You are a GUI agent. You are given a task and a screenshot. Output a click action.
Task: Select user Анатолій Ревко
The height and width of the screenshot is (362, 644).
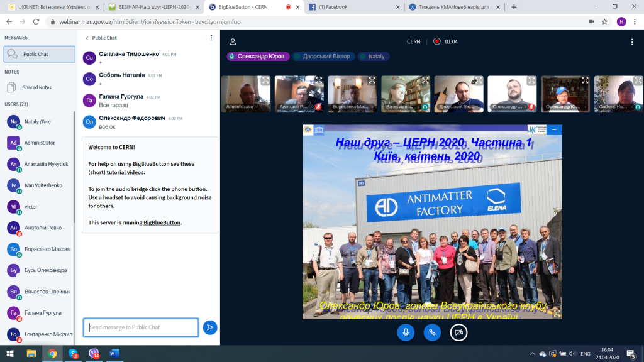pos(38,228)
